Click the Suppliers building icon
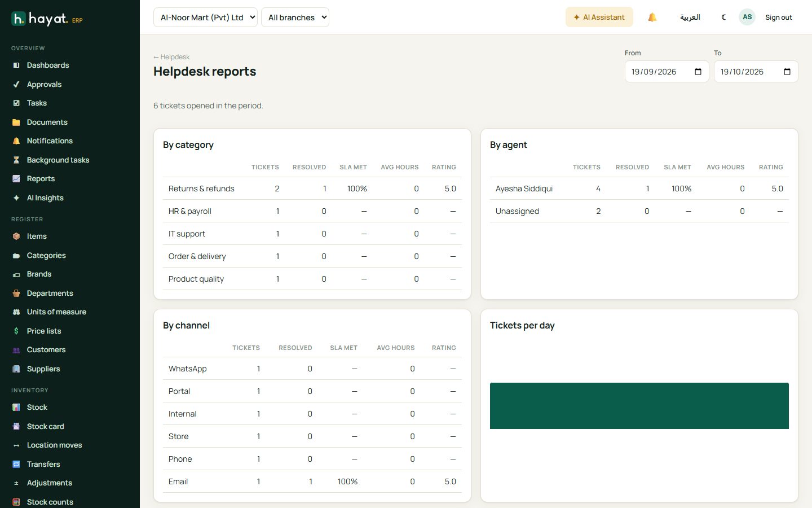This screenshot has width=812, height=508. pyautogui.click(x=16, y=369)
